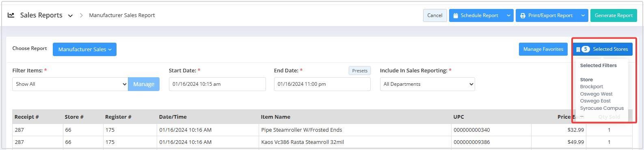This screenshot has height=150, width=644.
Task: Click the Start Date input field
Action: (217, 84)
